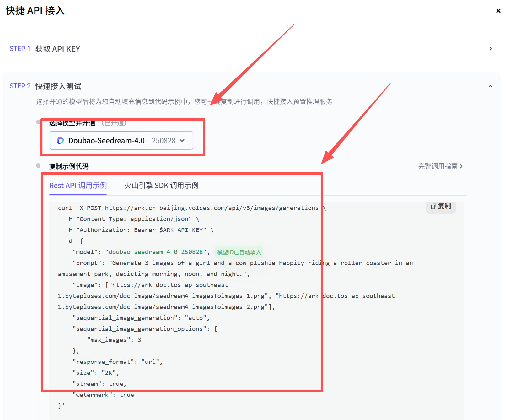Click the underlined doubao-seedream-4-0-250828 model ID
The height and width of the screenshot is (420, 510).
pos(156,252)
